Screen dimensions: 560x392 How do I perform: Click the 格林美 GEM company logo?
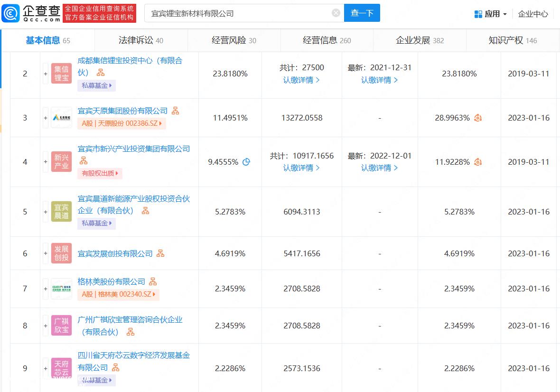pyautogui.click(x=61, y=289)
